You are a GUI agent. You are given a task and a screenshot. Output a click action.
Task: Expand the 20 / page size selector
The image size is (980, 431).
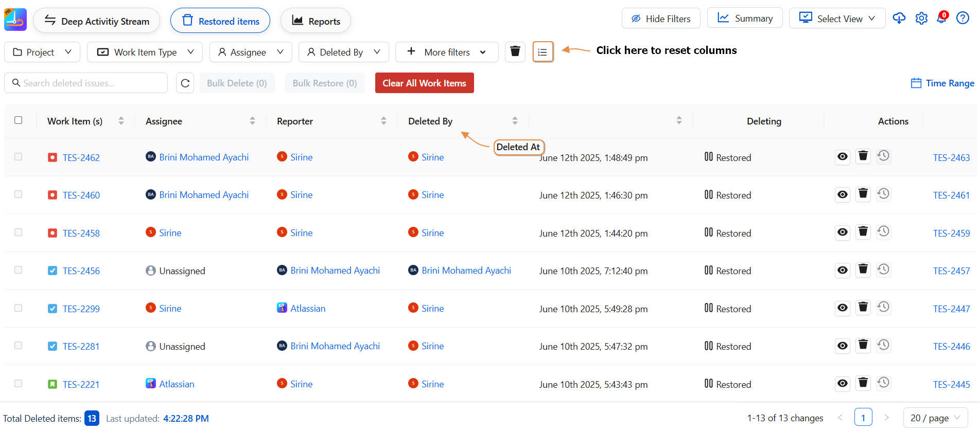tap(935, 418)
